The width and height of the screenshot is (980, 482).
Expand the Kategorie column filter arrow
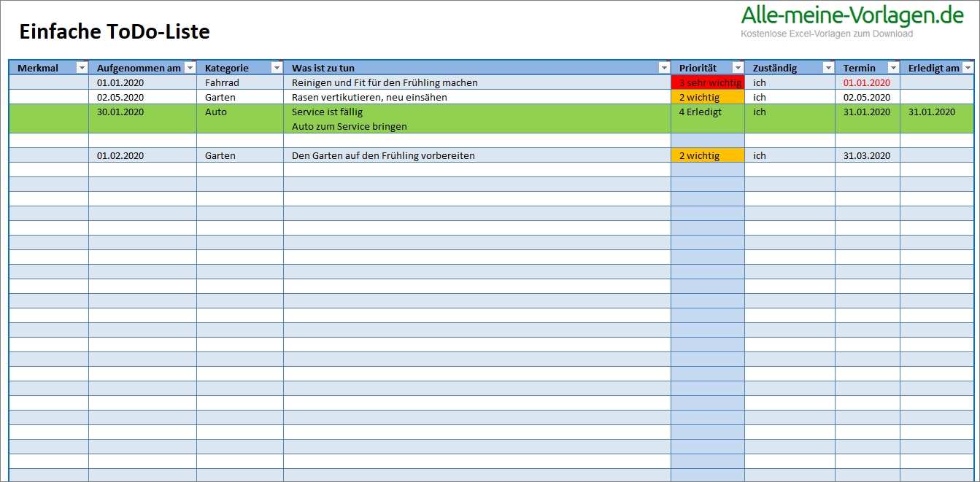277,68
